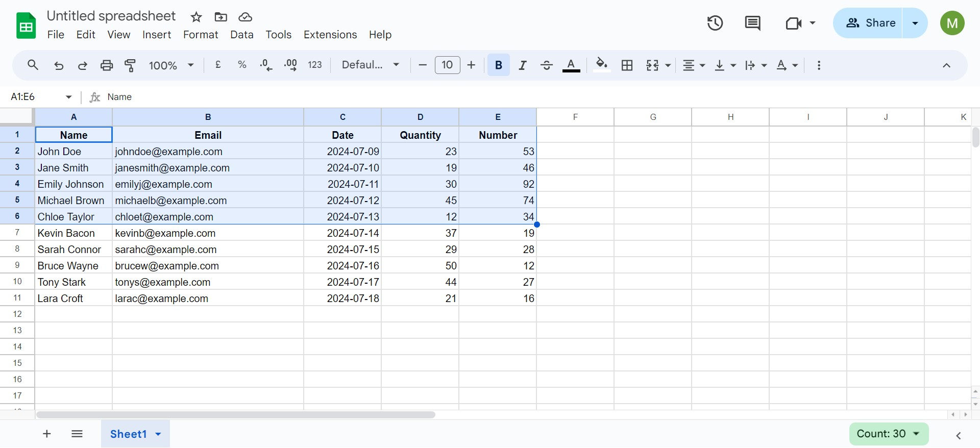The width and height of the screenshot is (980, 448).
Task: Show the all sheets list
Action: click(77, 434)
